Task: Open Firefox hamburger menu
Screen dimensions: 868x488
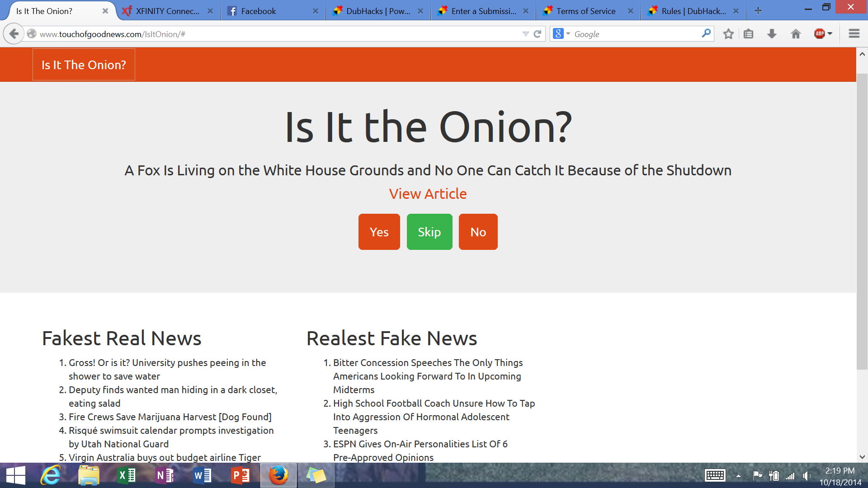Action: coord(854,34)
